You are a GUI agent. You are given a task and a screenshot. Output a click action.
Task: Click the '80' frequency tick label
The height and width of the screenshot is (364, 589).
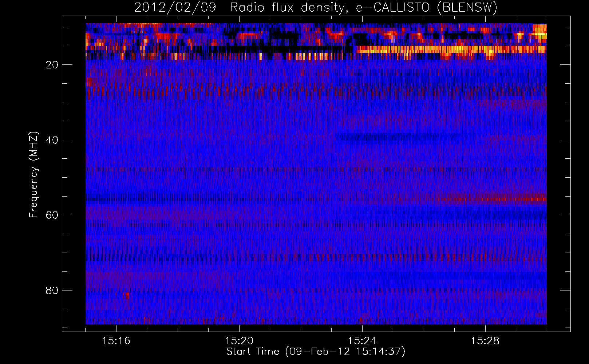[52, 290]
